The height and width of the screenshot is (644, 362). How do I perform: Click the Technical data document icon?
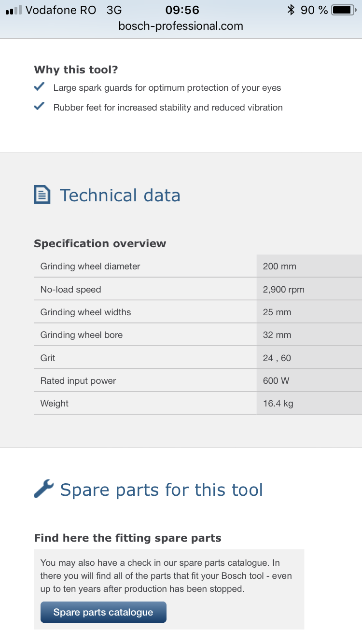tap(42, 195)
